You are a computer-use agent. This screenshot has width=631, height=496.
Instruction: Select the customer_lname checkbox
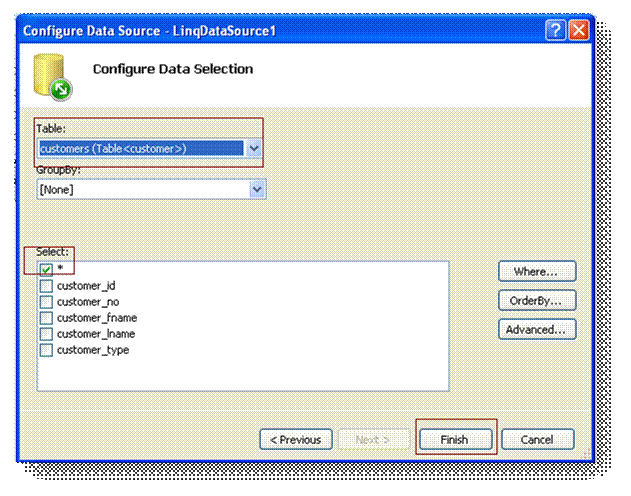point(47,334)
